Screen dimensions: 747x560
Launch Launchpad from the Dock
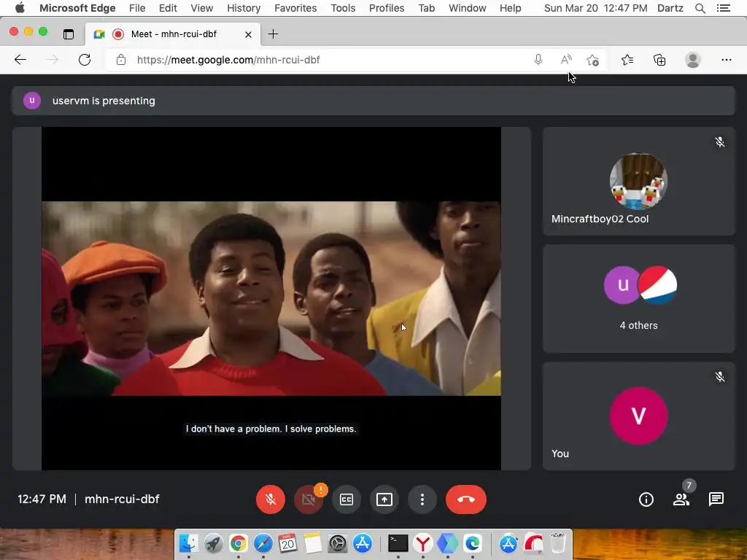coord(214,542)
